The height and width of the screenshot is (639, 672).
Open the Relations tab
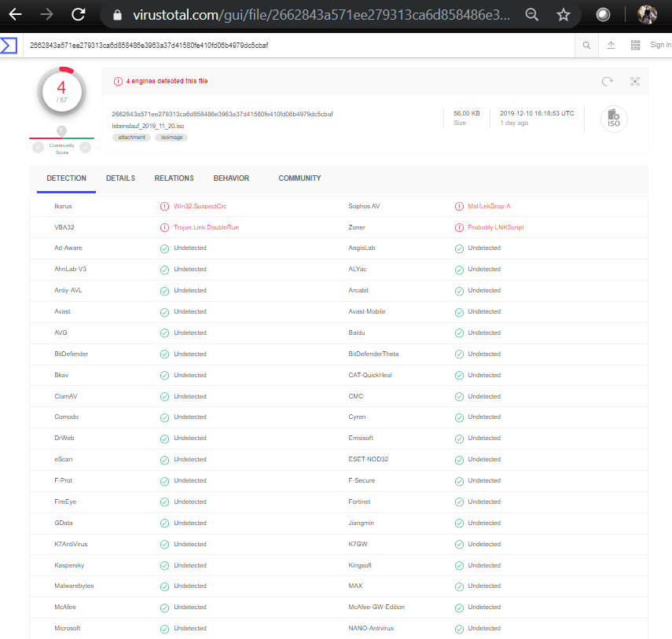coord(174,178)
